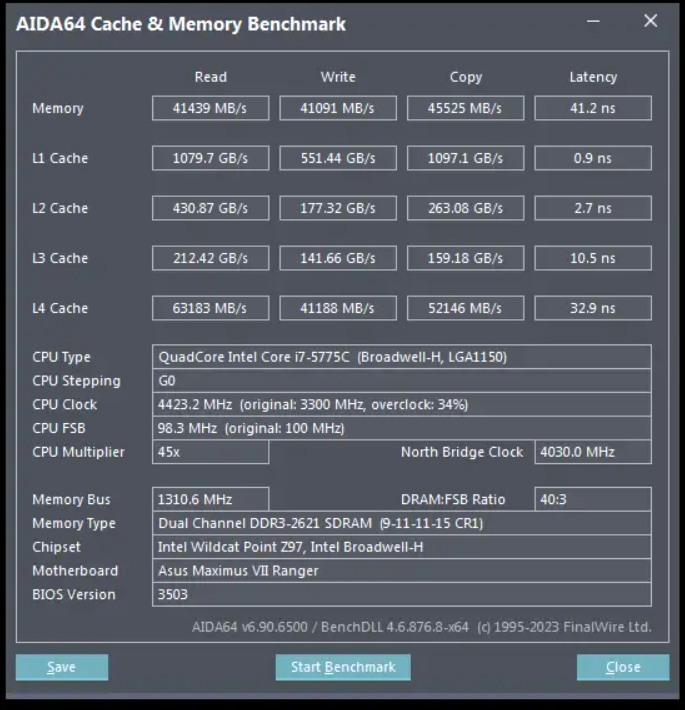Click Motherboard field Asus Maximus VII Ranger
This screenshot has height=710, width=685.
pyautogui.click(x=402, y=571)
